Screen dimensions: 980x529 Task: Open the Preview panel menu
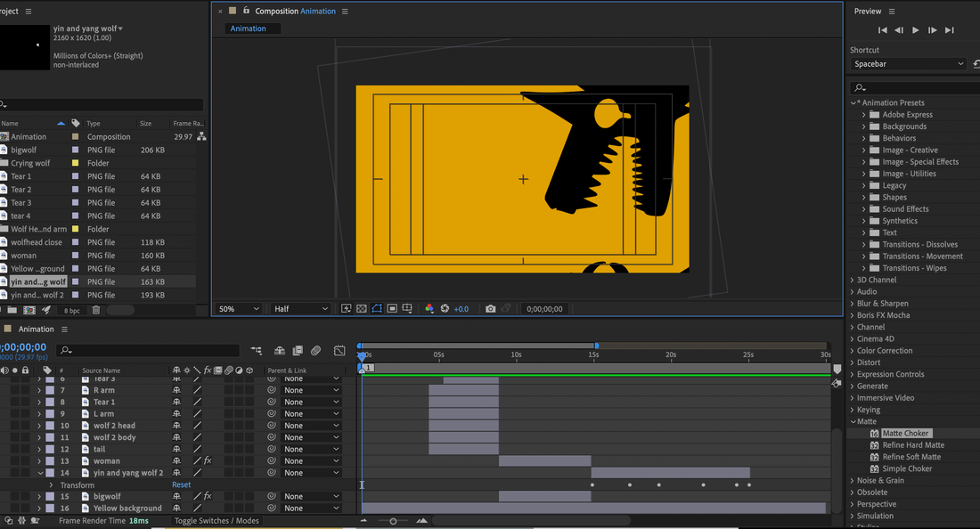pyautogui.click(x=892, y=12)
